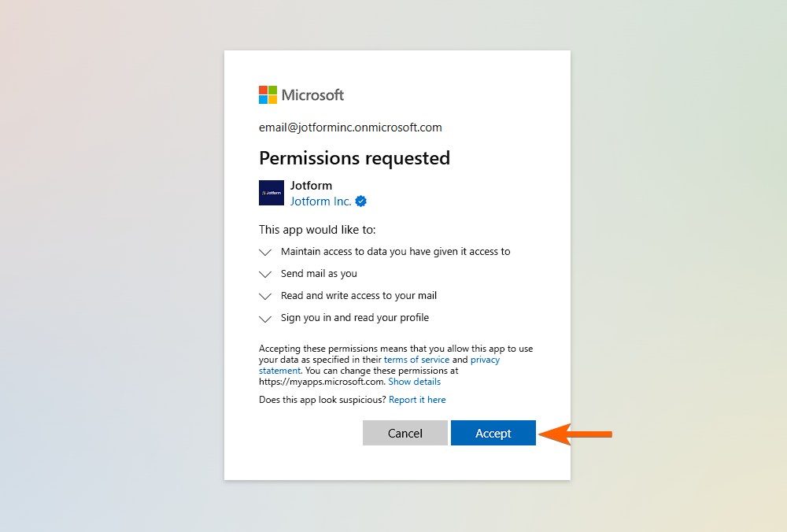Viewport: 787px width, 532px height.
Task: Expand the Maintain access to data permission
Action: pos(265,253)
